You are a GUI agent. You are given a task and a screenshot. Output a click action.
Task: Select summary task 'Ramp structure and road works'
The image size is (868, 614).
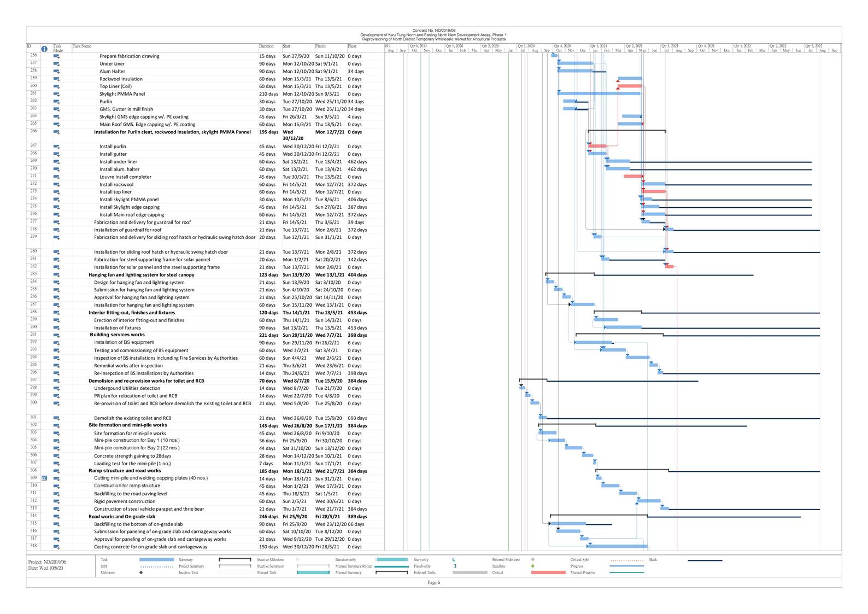(125, 471)
